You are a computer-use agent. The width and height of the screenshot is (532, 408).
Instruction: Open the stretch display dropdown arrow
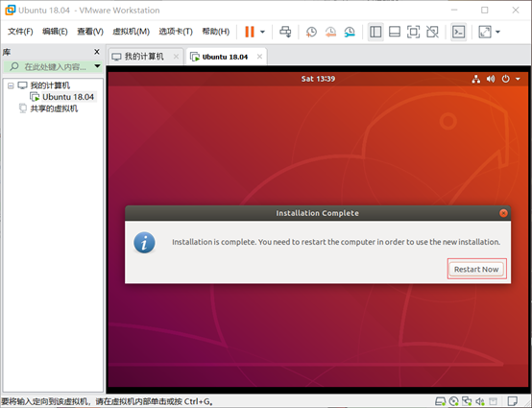click(x=497, y=32)
